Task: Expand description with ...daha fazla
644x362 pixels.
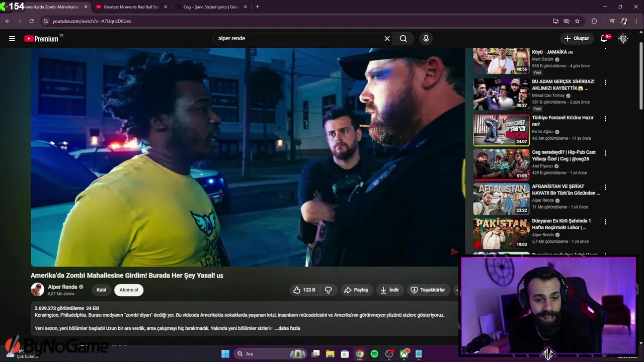Action: pos(287,328)
